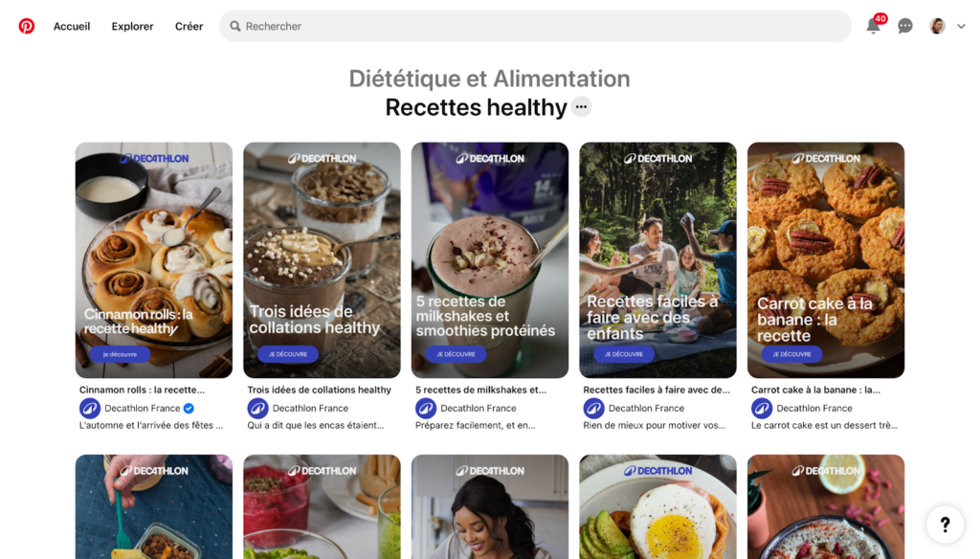This screenshot has height=559, width=980.
Task: Open the Accueil tab
Action: pos(72,26)
